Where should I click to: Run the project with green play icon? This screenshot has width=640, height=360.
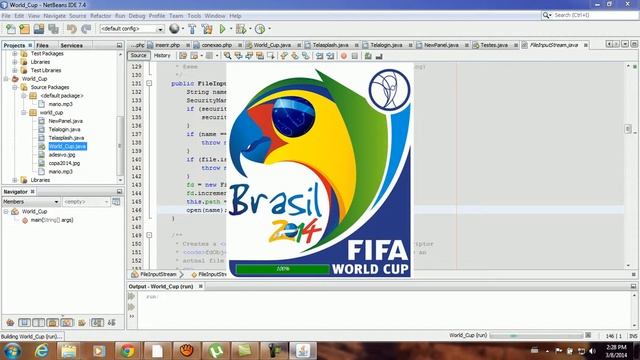222,29
